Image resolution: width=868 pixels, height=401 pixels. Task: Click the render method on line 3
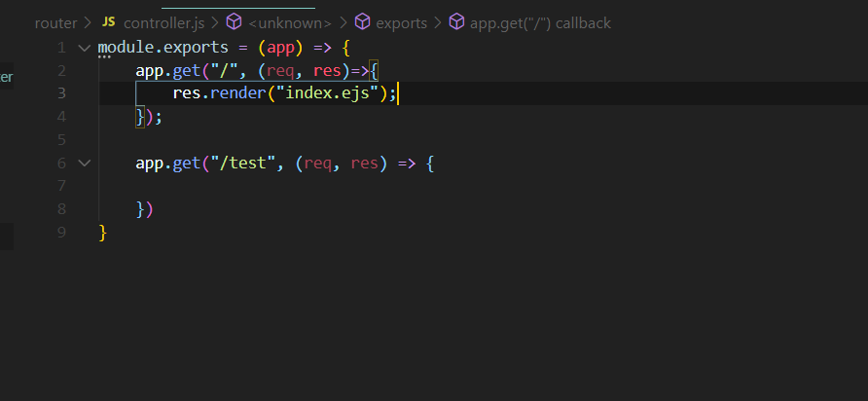click(x=238, y=93)
